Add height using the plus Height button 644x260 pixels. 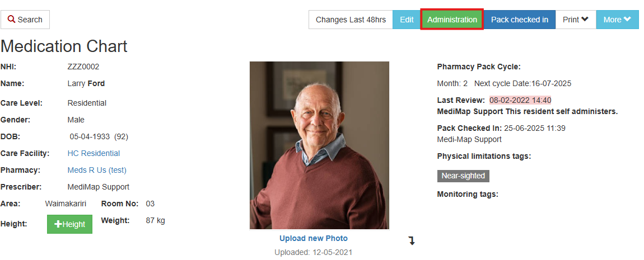coord(69,224)
